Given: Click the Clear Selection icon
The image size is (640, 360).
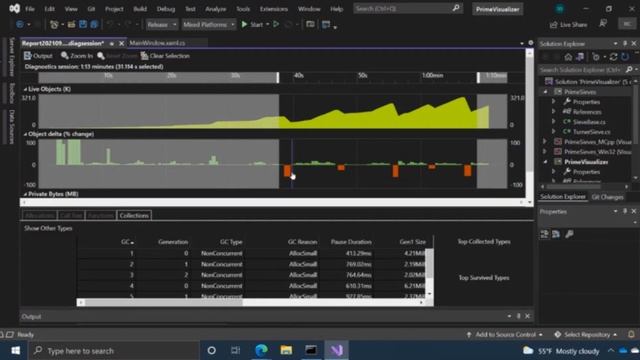Looking at the screenshot, I should [x=144, y=56].
